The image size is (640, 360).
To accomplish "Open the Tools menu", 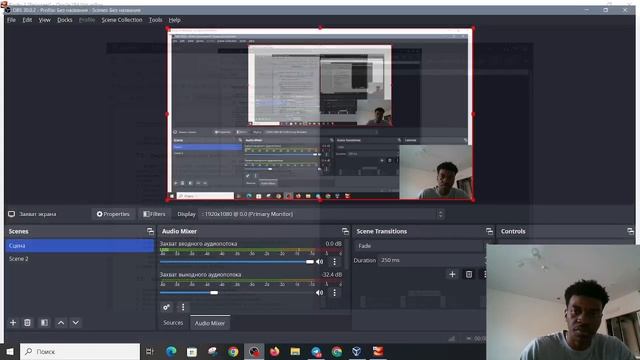I will pyautogui.click(x=156, y=20).
